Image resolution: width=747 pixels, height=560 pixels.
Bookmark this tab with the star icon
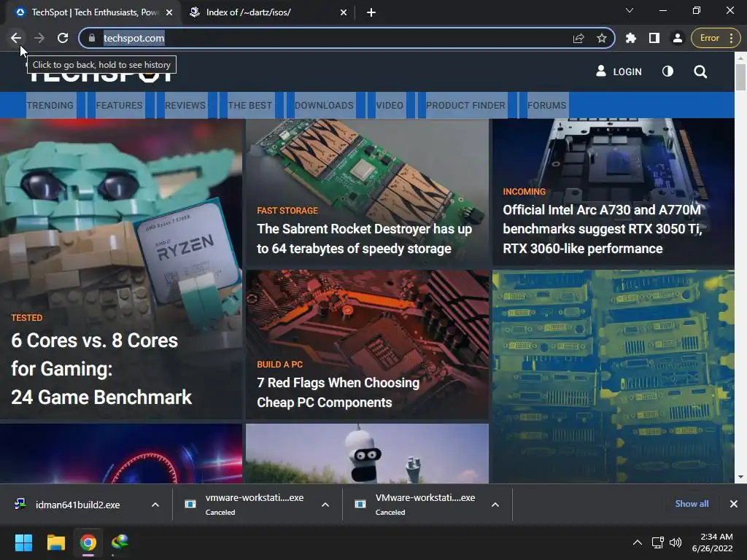tap(602, 38)
